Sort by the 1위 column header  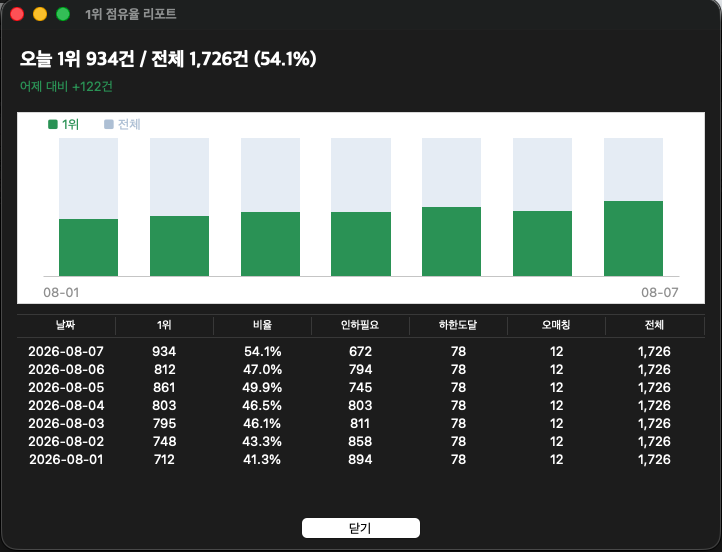164,325
